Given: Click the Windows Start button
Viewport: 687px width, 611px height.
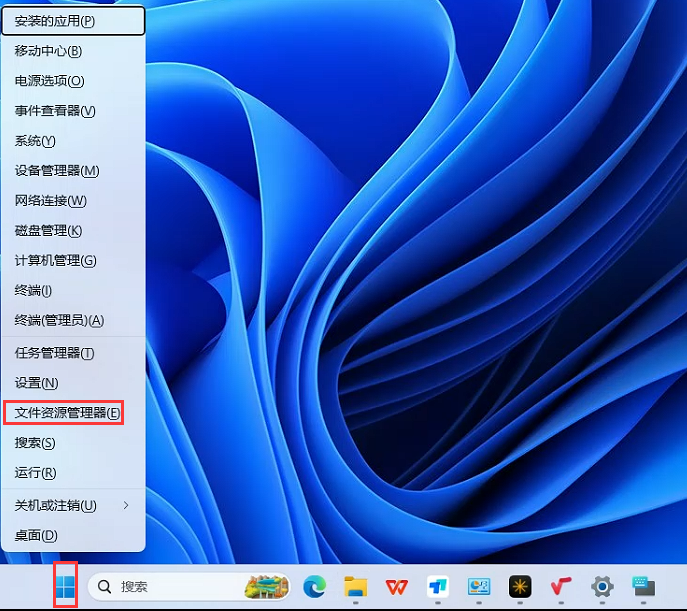Looking at the screenshot, I should pyautogui.click(x=66, y=586).
